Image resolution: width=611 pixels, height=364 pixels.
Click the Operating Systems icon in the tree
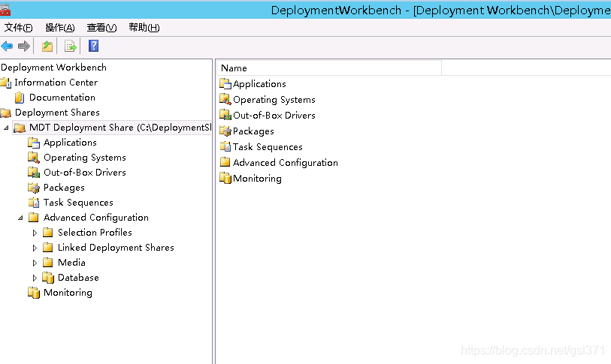[x=34, y=158]
